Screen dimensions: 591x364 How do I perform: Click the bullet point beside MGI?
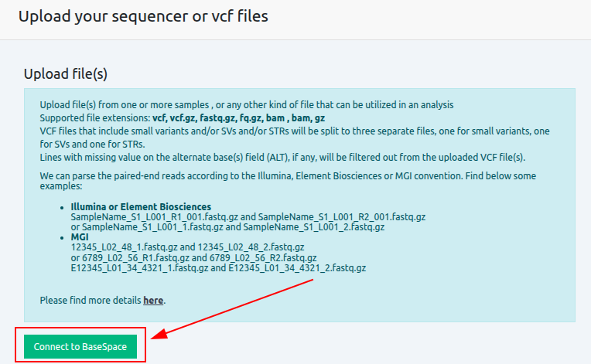coord(62,238)
